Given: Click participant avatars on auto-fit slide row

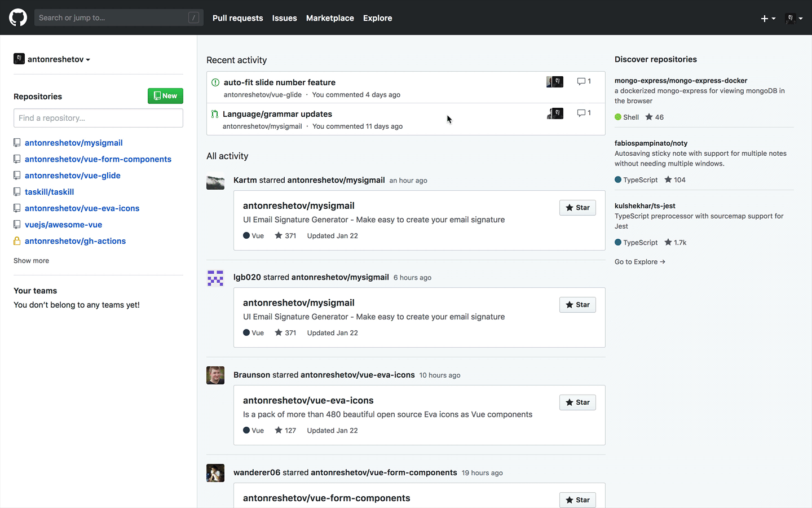Looking at the screenshot, I should pyautogui.click(x=555, y=82).
